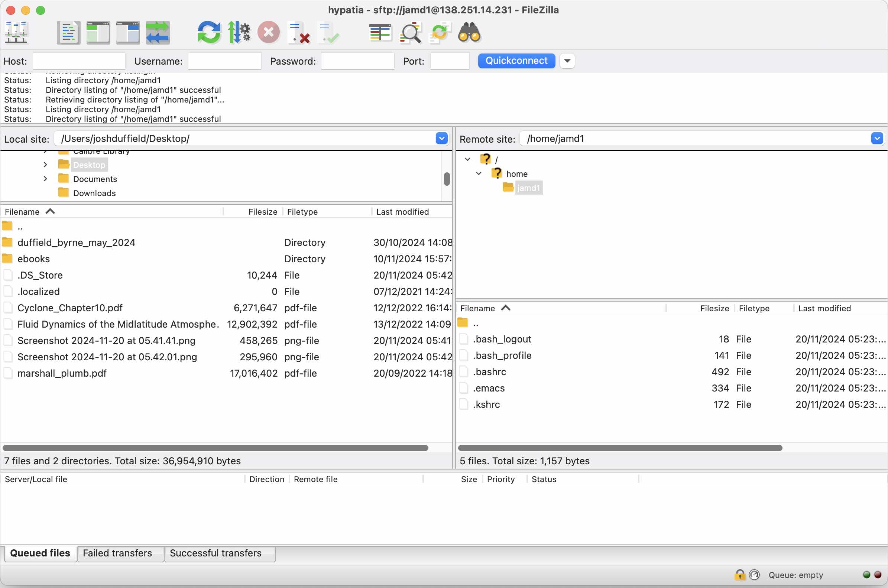Select Cyclone_Chapter10.pdf file

coord(227,308)
